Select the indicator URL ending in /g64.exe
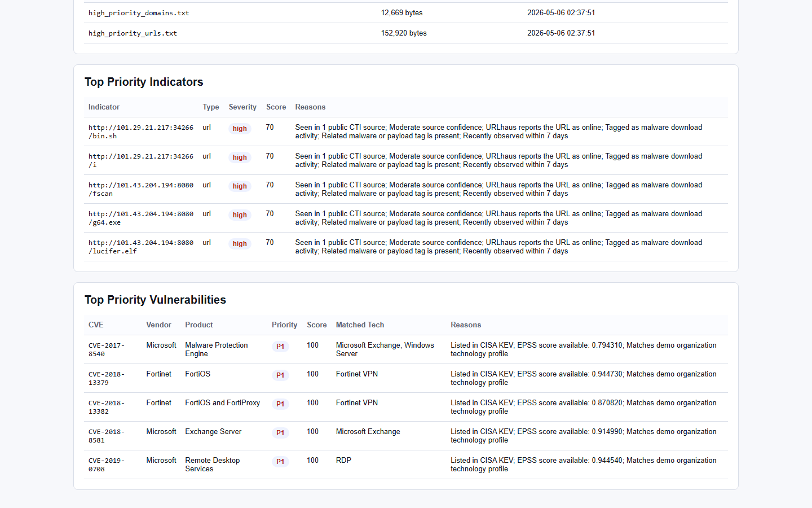Screen dimensions: 812x508 (141, 218)
